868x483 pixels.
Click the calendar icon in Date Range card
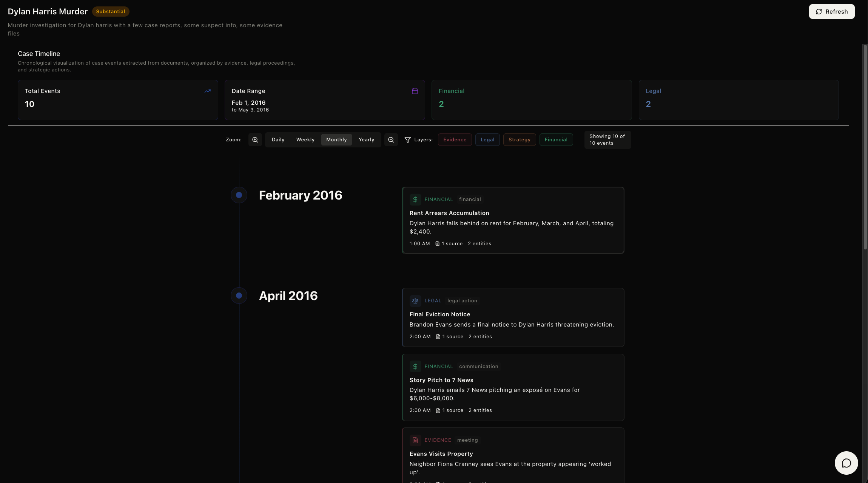pos(415,91)
